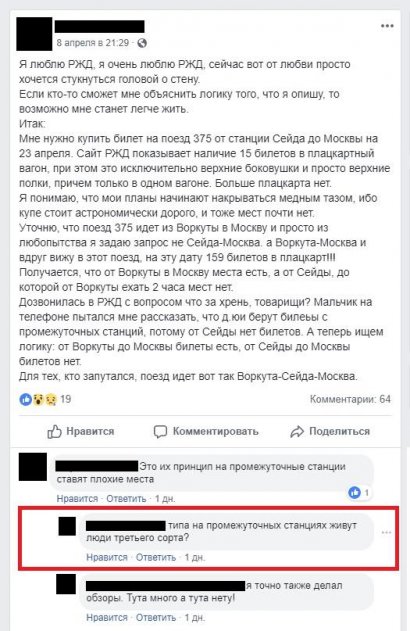Click the blue like reaction icon under post

click(25, 399)
